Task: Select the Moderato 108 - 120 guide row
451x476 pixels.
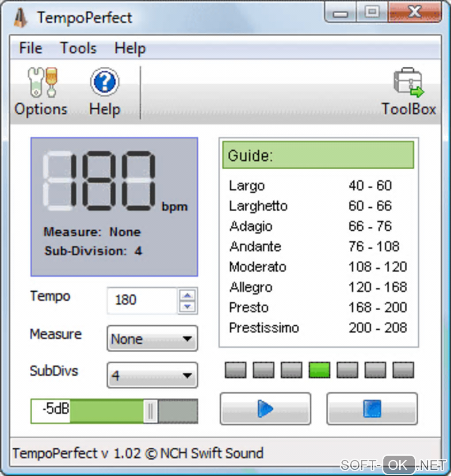Action: pos(318,267)
